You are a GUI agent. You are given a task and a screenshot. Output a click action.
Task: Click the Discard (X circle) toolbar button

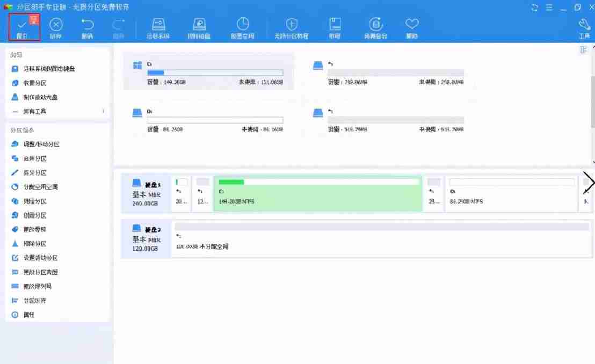56,28
